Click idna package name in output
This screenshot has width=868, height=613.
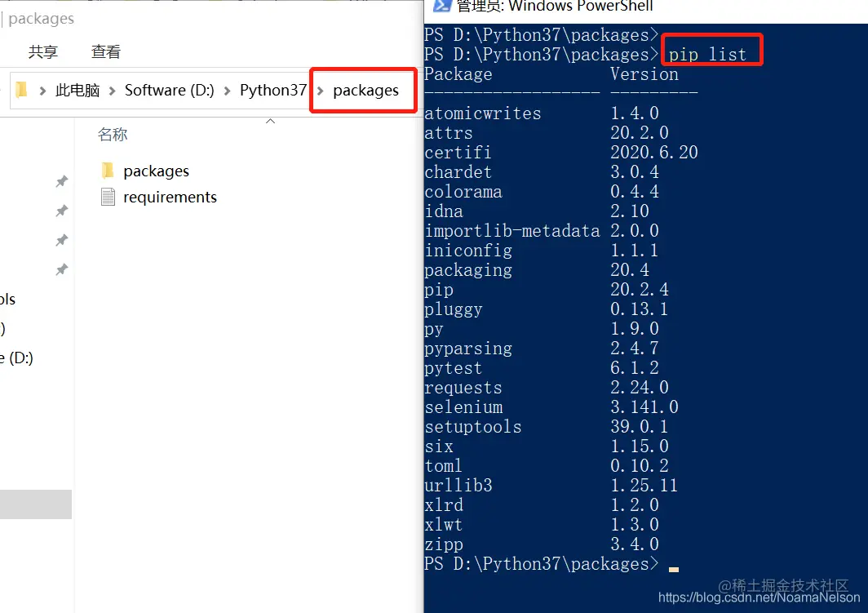tap(444, 211)
